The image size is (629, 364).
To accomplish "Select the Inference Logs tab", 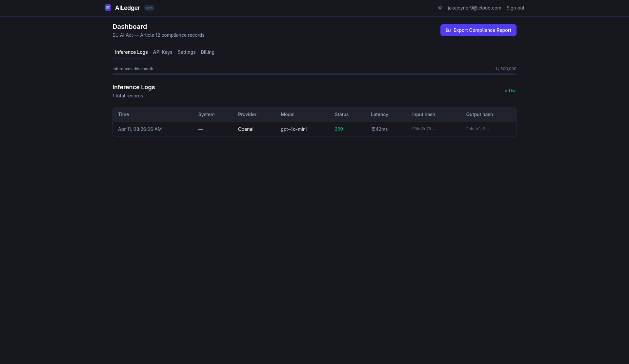I will (131, 52).
